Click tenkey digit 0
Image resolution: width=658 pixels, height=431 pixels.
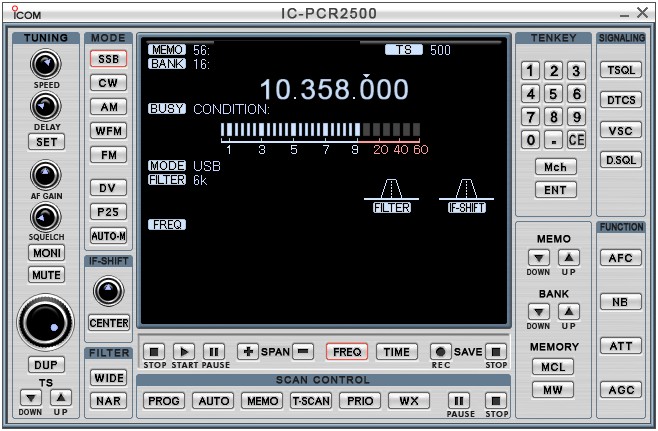tap(530, 139)
